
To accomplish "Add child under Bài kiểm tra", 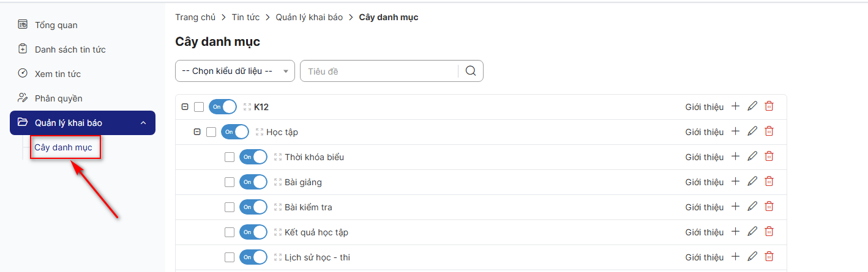I will coord(736,207).
